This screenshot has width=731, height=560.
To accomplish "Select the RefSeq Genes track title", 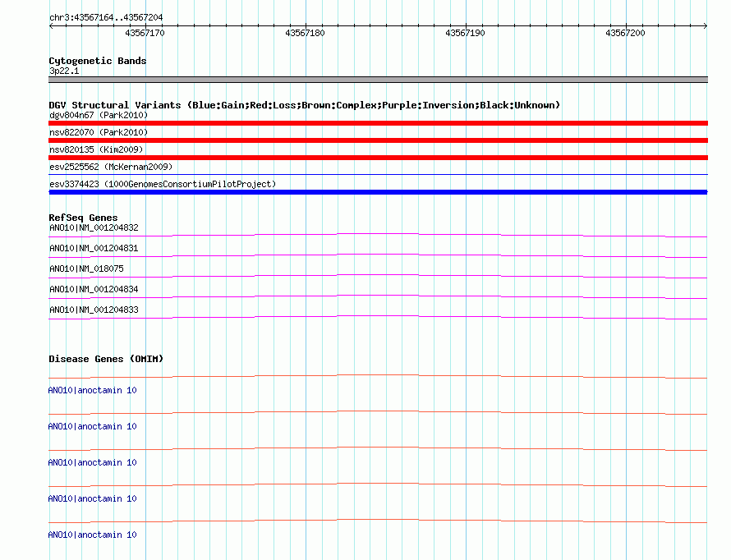I will click(x=83, y=218).
